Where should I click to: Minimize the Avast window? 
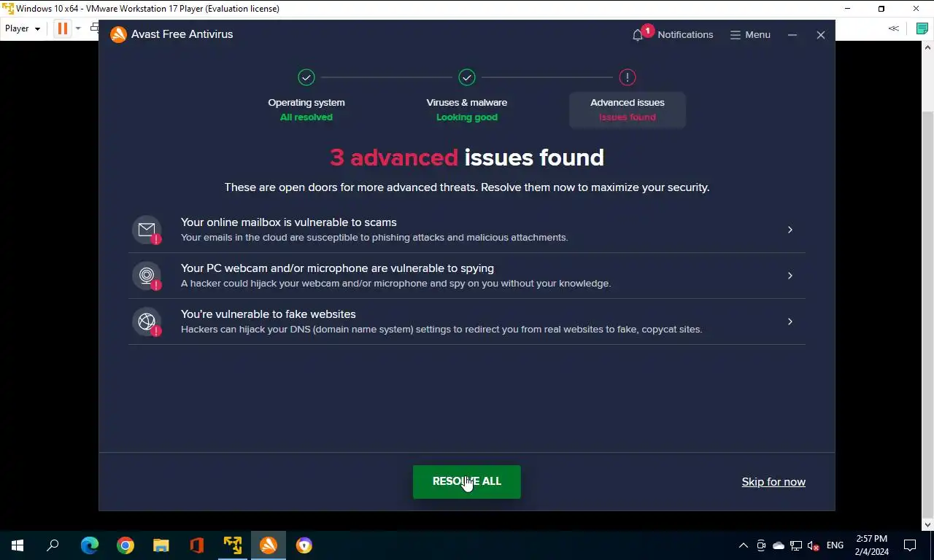(792, 35)
